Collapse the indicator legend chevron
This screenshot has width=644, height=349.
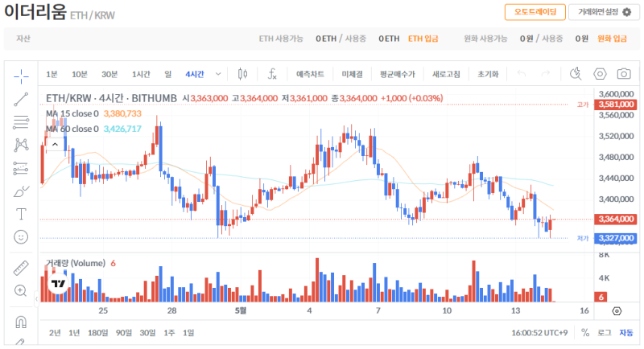[55, 144]
